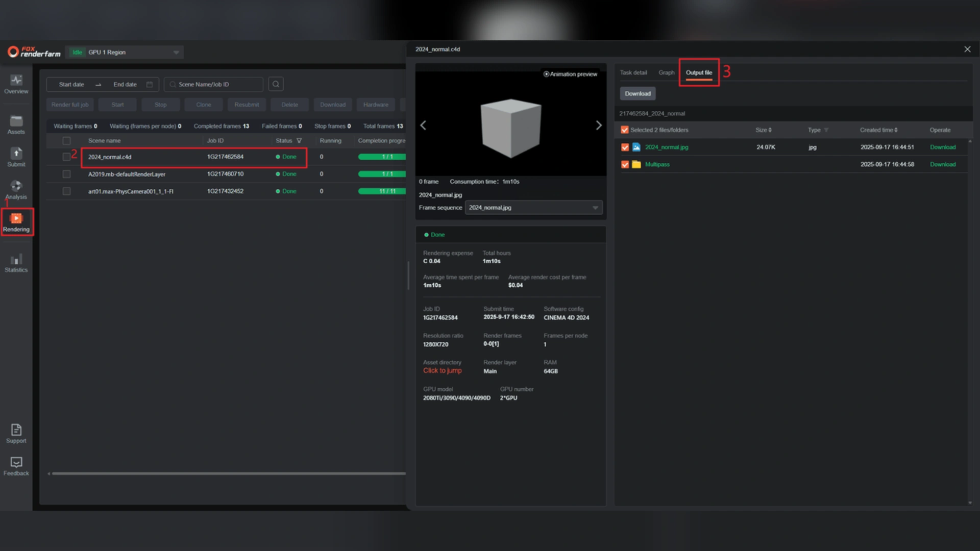Click the Job ID column header

tap(215, 141)
